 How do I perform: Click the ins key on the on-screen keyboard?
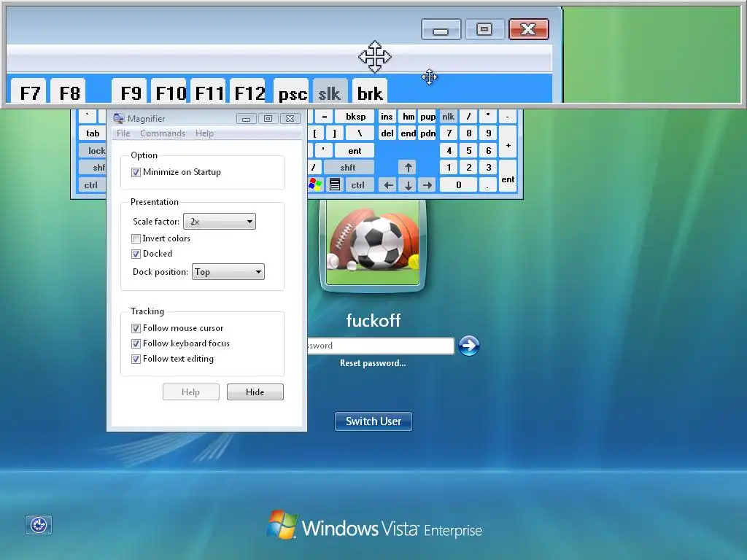[x=387, y=117]
